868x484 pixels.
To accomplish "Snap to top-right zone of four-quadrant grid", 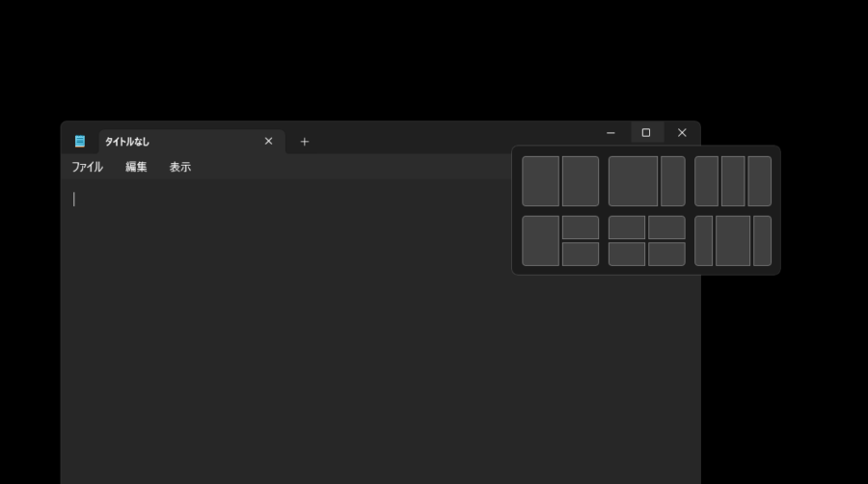I will click(666, 228).
